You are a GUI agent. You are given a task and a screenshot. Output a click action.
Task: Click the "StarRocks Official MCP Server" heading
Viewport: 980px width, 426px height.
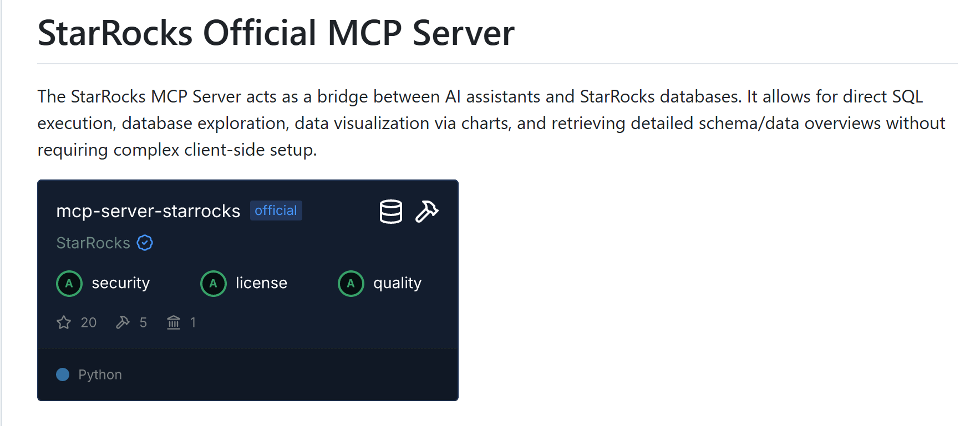276,33
